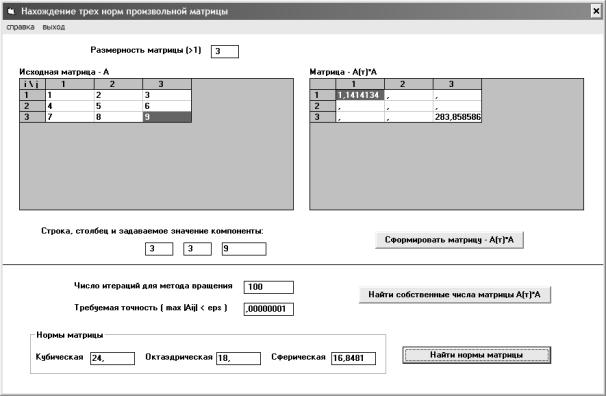Click column header 3 in A(т)*A matrix
Screen dimensions: 606x396
[x=457, y=84]
